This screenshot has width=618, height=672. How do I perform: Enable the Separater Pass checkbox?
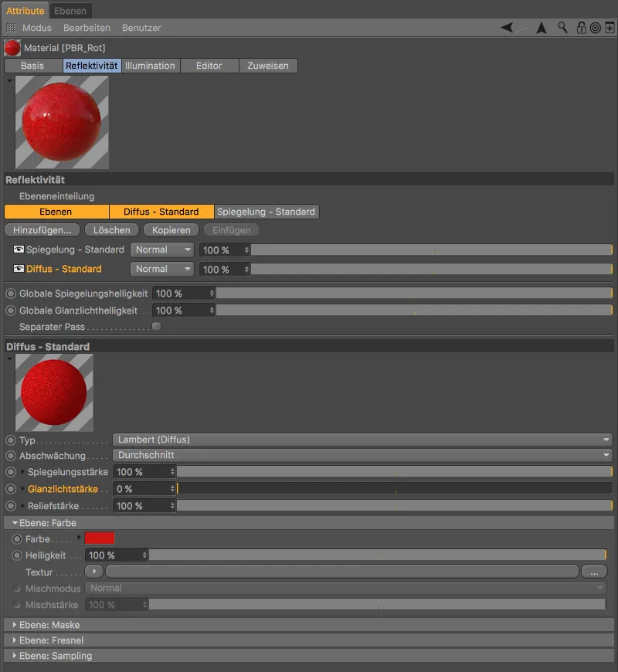tap(157, 327)
